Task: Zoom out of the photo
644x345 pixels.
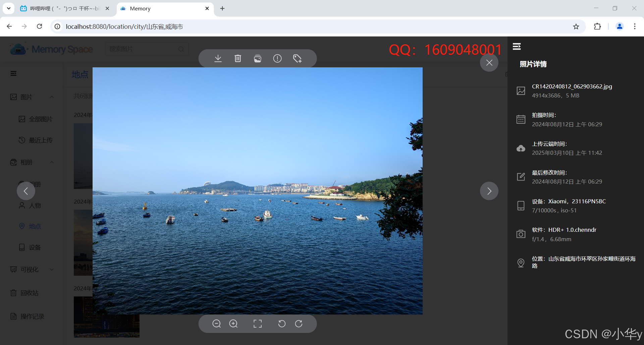Action: tap(217, 324)
